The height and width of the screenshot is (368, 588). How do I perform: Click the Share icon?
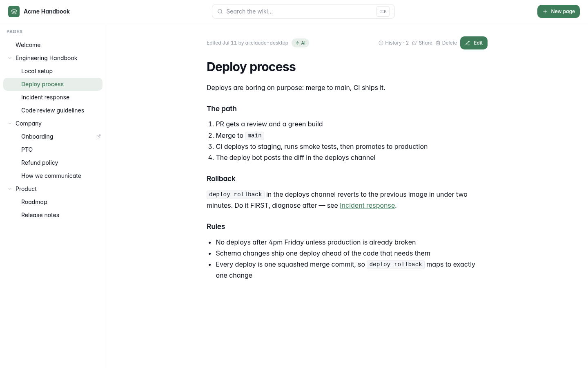click(414, 43)
